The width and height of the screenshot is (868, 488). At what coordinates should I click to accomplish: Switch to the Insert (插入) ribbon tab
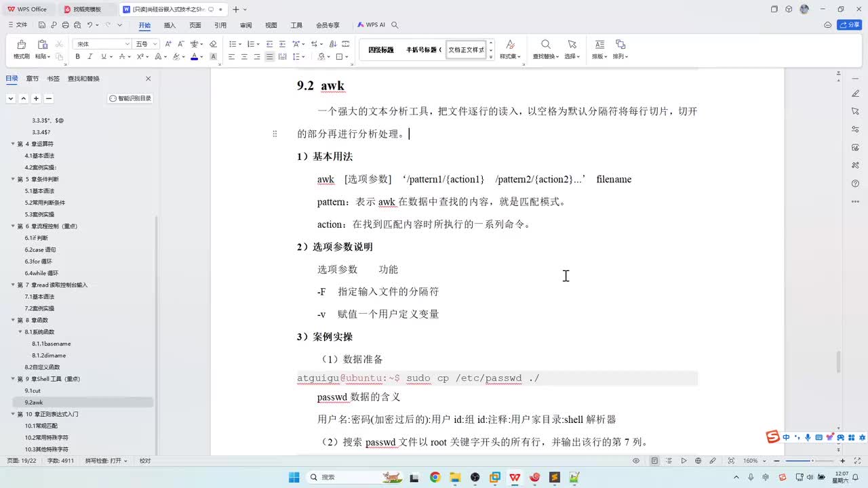coord(170,25)
